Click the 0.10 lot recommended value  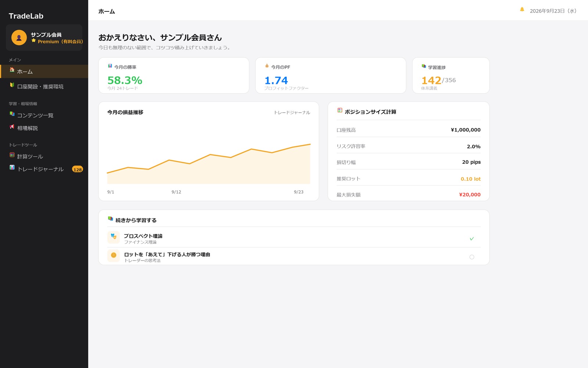(x=471, y=179)
